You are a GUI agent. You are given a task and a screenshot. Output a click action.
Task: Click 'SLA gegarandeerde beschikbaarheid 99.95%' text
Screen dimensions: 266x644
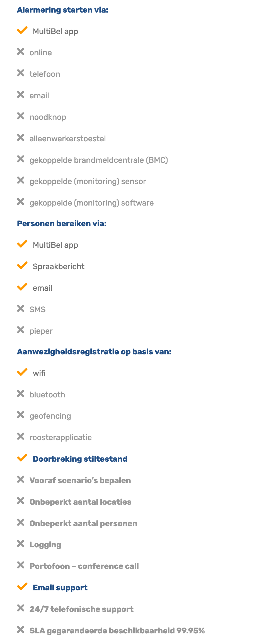(x=117, y=631)
